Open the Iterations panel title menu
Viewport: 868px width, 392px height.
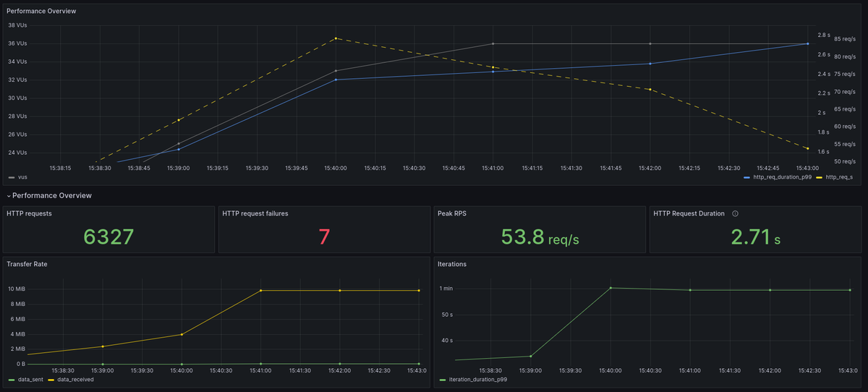pos(452,264)
